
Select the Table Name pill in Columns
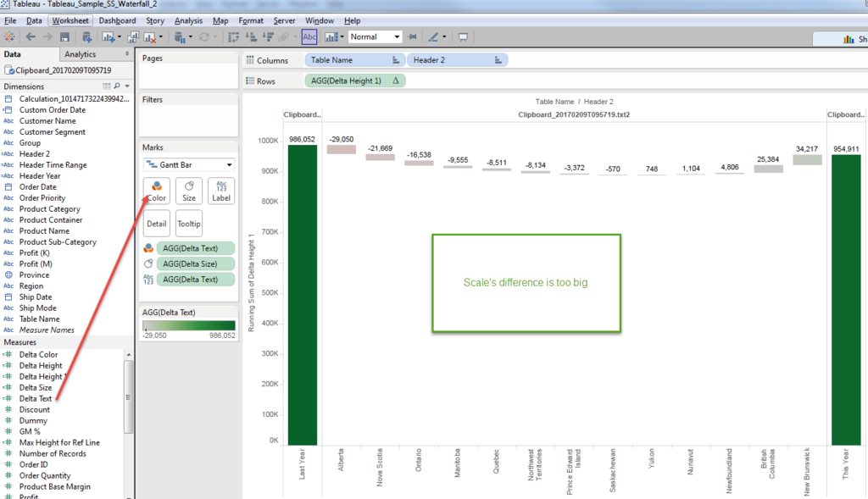(x=353, y=60)
